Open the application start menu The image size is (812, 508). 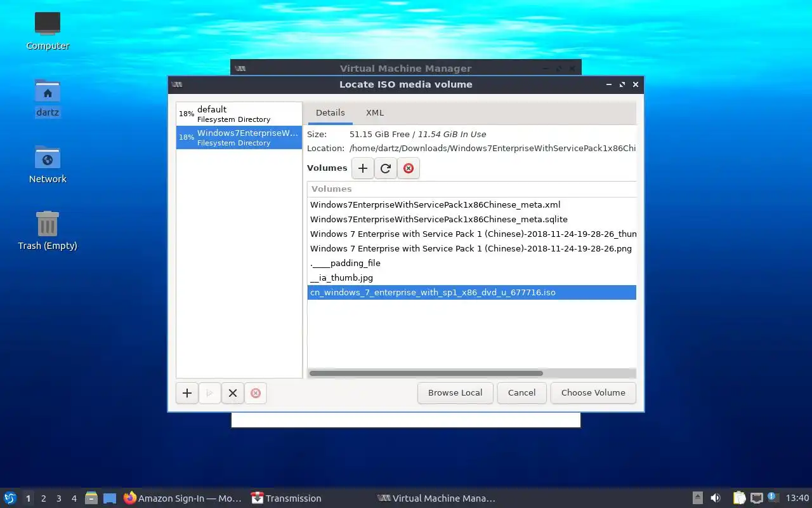(x=10, y=498)
